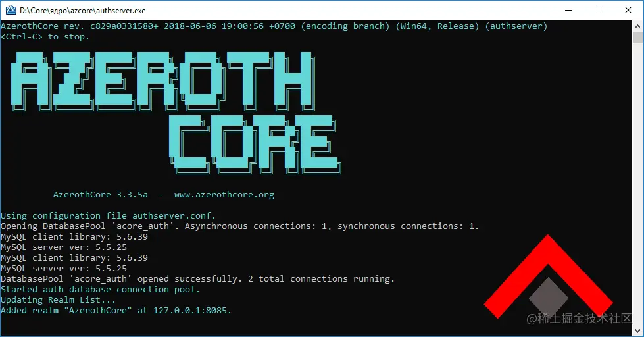Click first 'MySQL server ver: 5.5.25' line
This screenshot has width=644, height=337.
point(64,247)
